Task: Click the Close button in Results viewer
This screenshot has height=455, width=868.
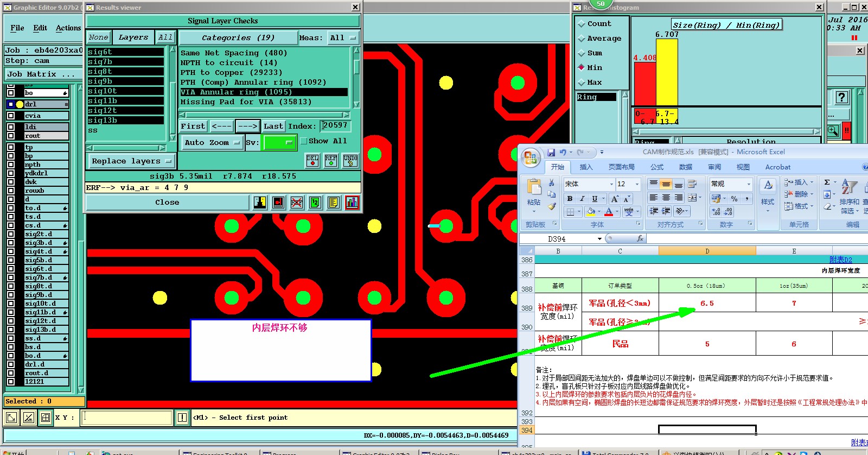Action: pyautogui.click(x=167, y=203)
